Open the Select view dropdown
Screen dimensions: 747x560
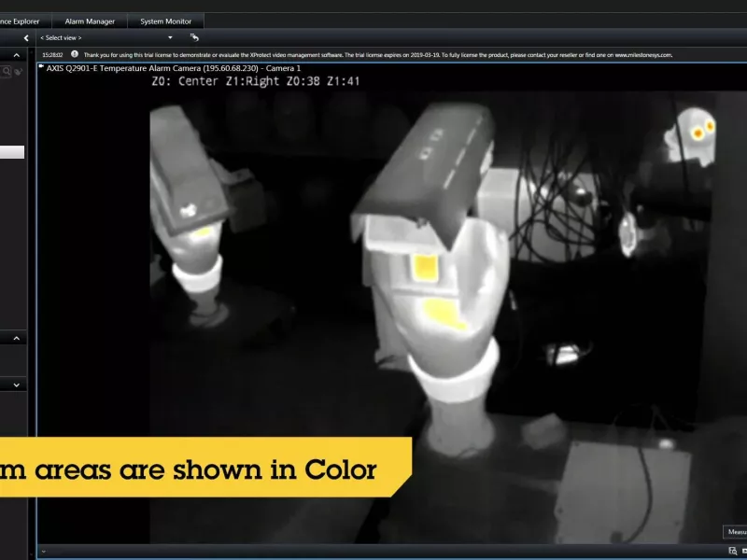[107, 37]
